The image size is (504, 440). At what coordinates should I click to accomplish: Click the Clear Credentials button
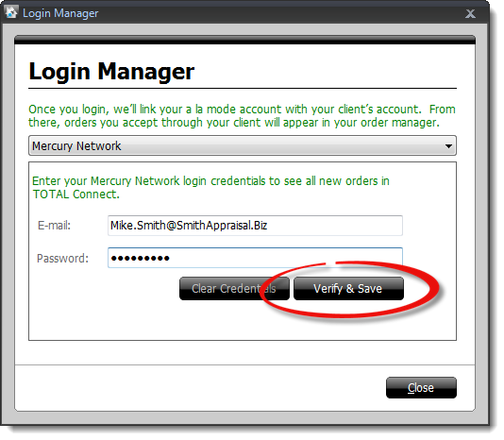tap(234, 289)
